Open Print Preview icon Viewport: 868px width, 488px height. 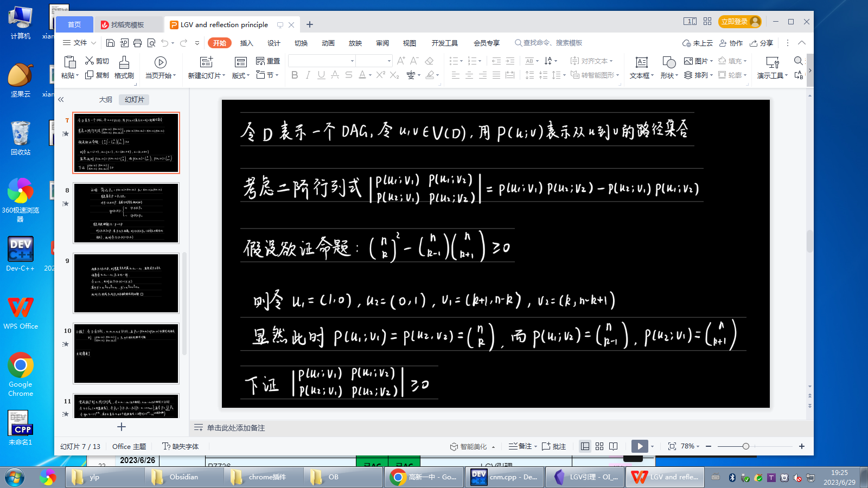(x=151, y=43)
